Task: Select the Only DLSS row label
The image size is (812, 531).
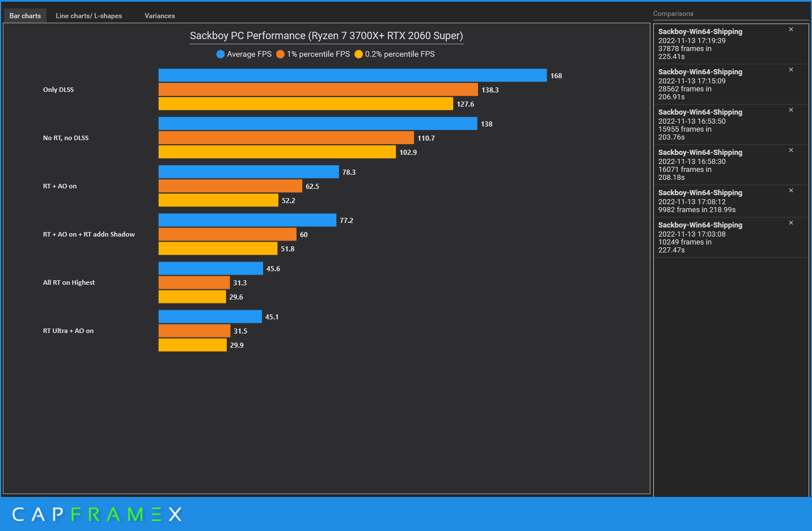Action: click(x=58, y=90)
